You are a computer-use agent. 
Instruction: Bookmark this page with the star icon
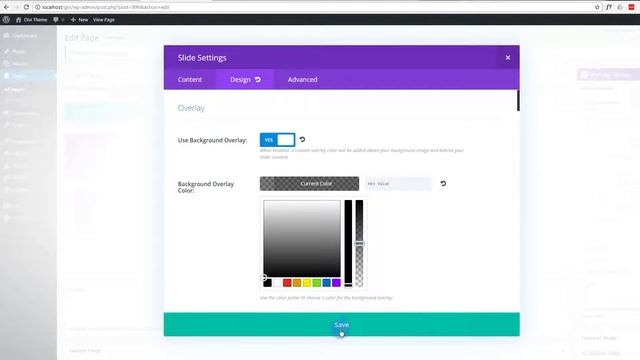pos(597,7)
